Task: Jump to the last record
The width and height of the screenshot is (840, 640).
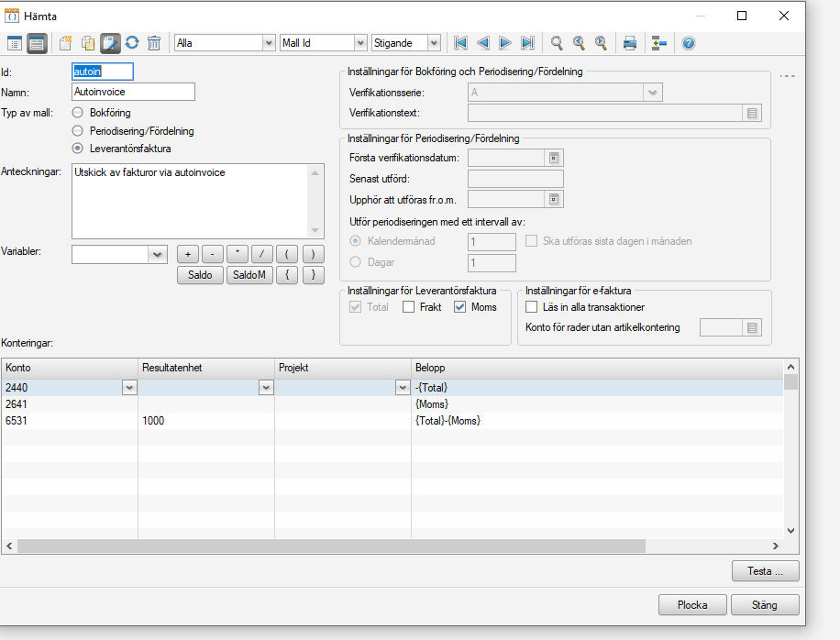Action: (527, 43)
